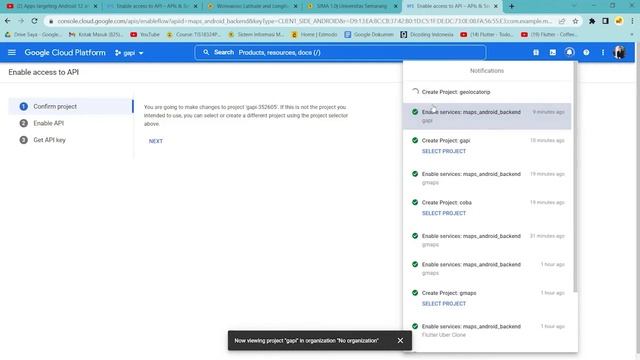Click SELECT PROJECT under Create Project: gmaps
This screenshot has height=360, width=640.
(444, 304)
